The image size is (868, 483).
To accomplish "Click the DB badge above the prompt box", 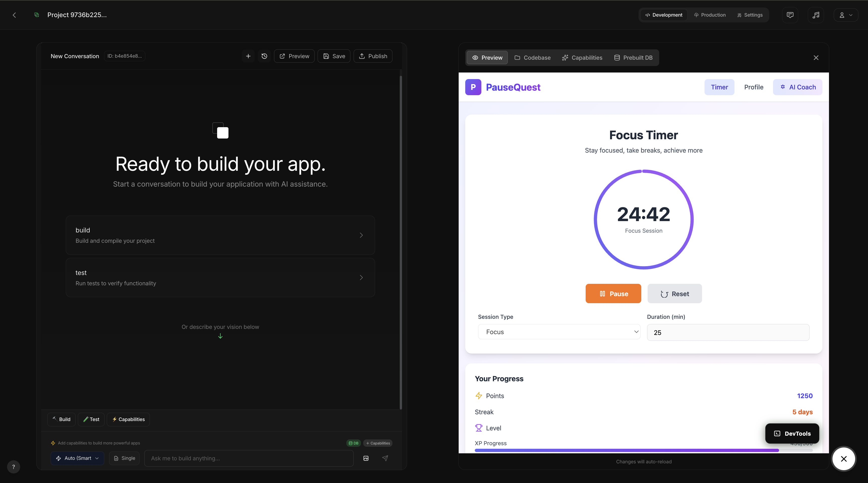I will (x=353, y=443).
